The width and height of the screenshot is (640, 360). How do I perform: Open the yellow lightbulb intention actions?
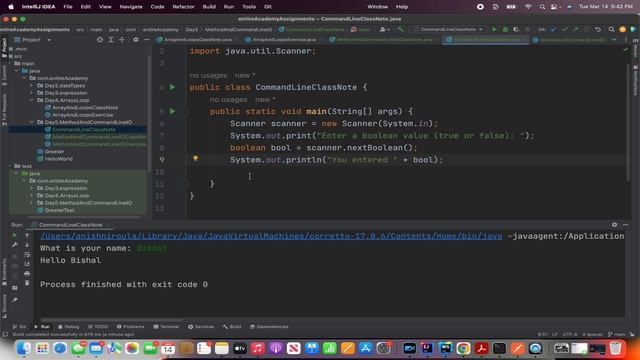196,158
